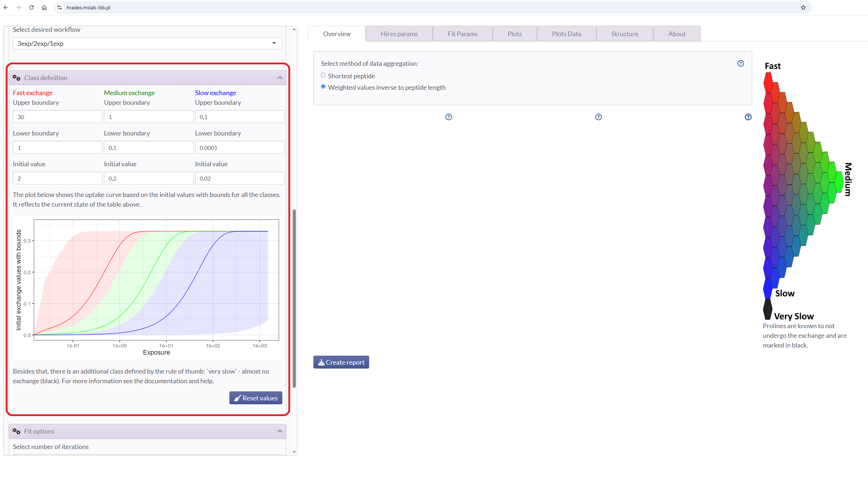The image size is (868, 479).
Task: Collapse the Fit options panel
Action: click(280, 431)
